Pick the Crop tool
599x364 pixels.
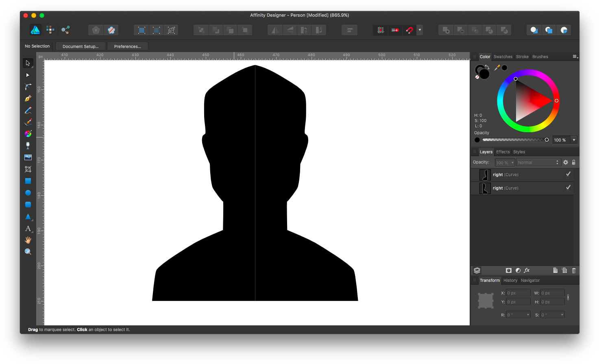pyautogui.click(x=28, y=169)
